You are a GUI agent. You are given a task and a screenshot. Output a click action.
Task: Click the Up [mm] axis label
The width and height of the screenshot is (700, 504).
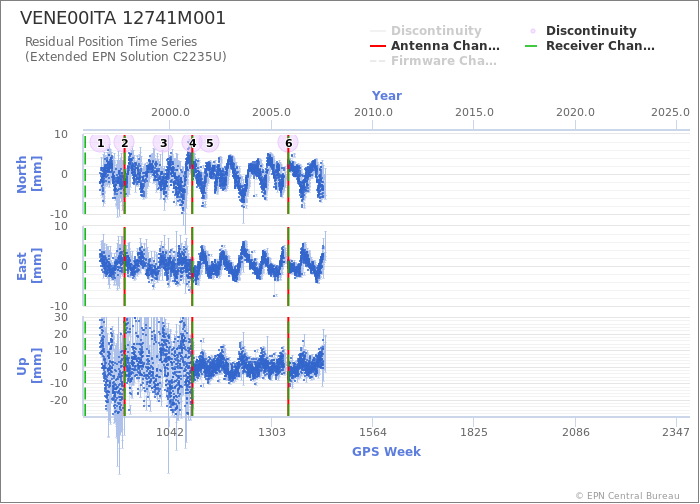click(x=29, y=366)
